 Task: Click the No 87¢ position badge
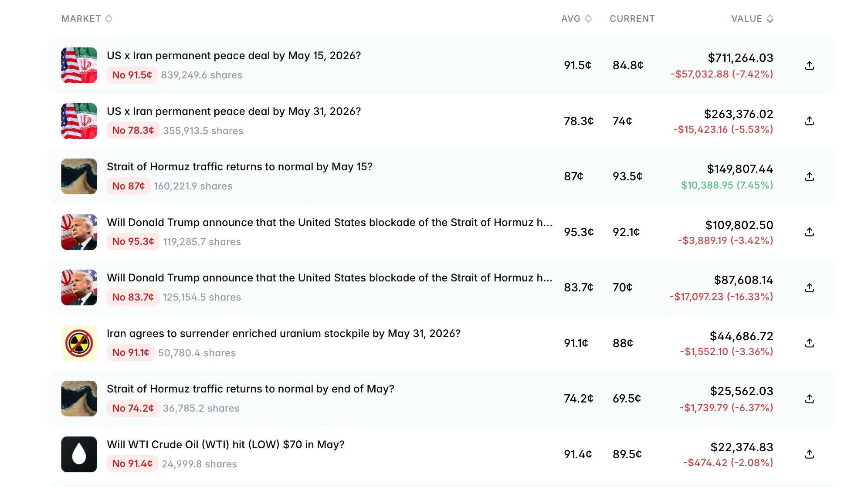click(129, 186)
